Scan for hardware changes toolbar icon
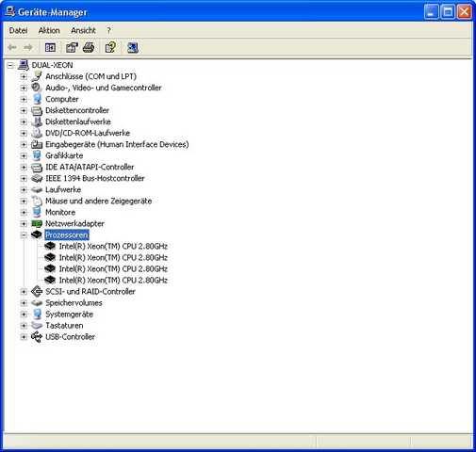Image resolution: width=476 pixels, height=452 pixels. [133, 48]
